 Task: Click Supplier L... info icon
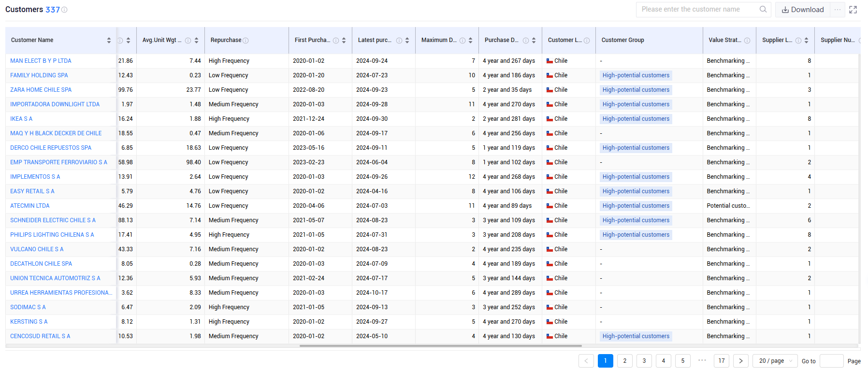(798, 41)
